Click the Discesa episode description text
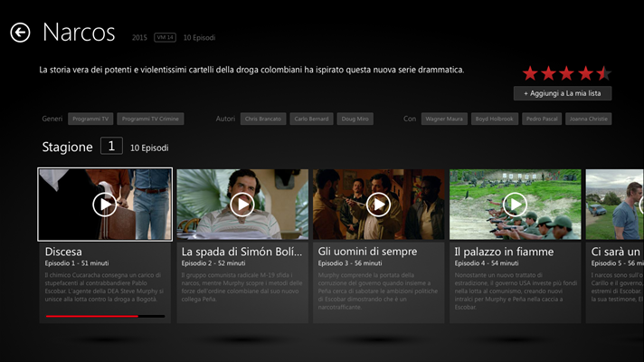The image size is (644, 362). point(104,287)
